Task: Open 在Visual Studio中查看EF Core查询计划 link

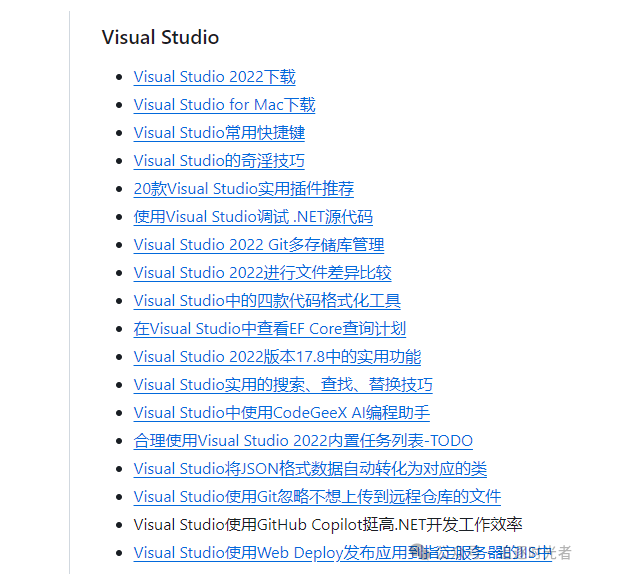Action: 270,329
